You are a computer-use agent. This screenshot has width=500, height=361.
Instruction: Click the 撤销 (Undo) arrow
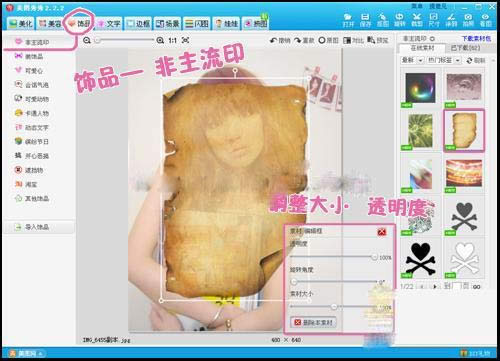(x=280, y=40)
